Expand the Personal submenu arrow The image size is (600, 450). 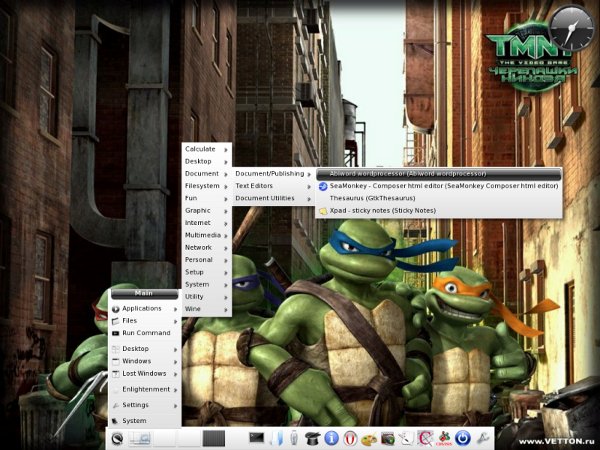tap(226, 261)
